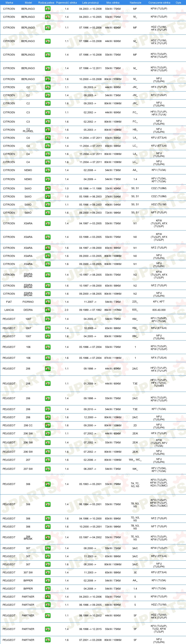Select the 'NFX (TU5J4)' engine code cell

pos(159,358)
